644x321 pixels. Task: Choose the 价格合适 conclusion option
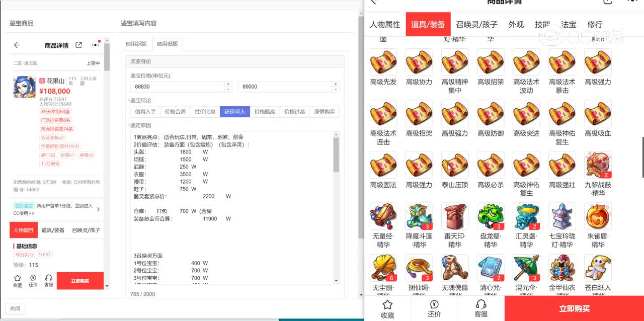(175, 112)
